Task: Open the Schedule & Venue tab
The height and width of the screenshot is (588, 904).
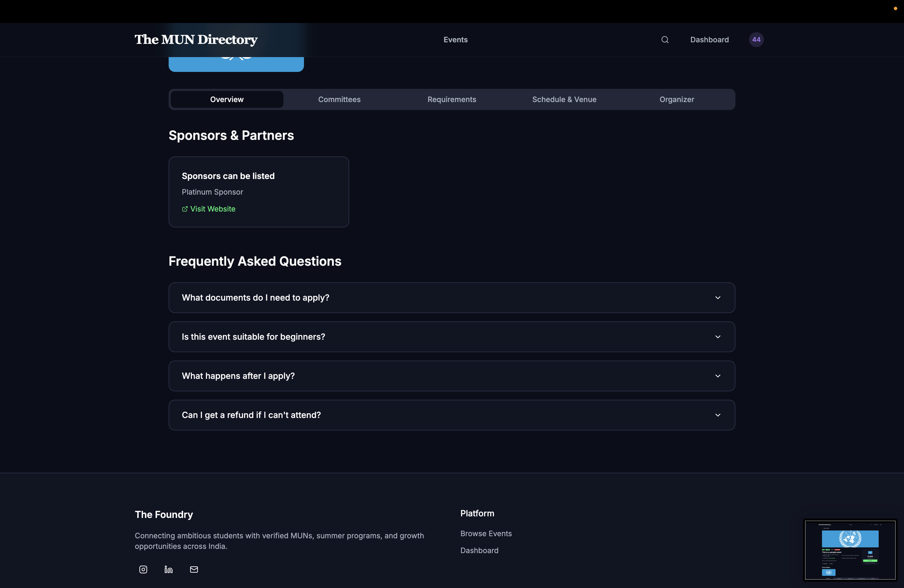Action: tap(564, 99)
